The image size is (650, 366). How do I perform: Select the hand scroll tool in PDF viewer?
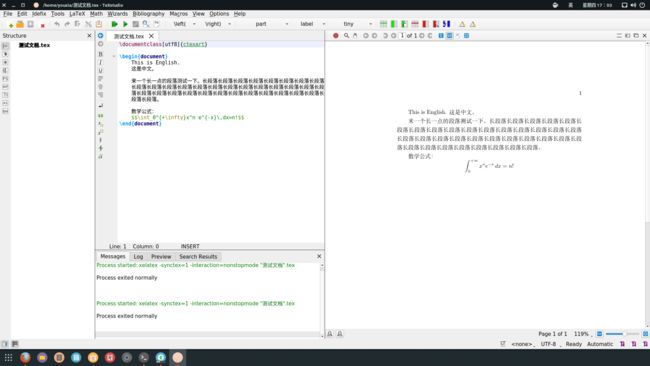[355, 36]
